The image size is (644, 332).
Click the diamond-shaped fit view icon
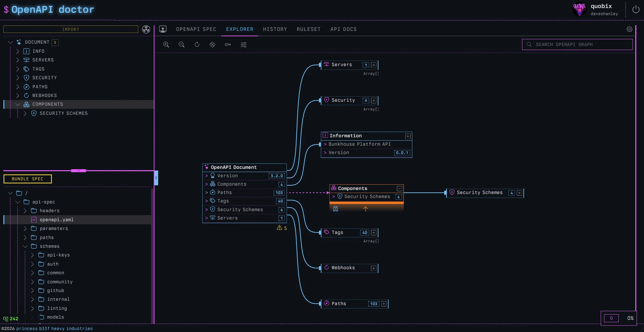(x=213, y=45)
